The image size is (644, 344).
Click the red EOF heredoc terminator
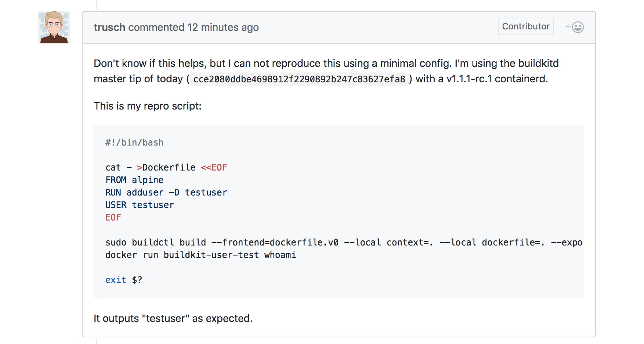(112, 217)
